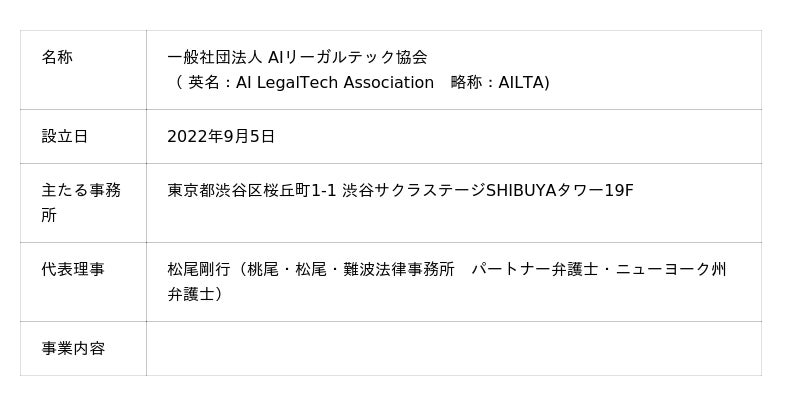
Task: Click the 主たる事務所 label cell
Action: [x=83, y=203]
